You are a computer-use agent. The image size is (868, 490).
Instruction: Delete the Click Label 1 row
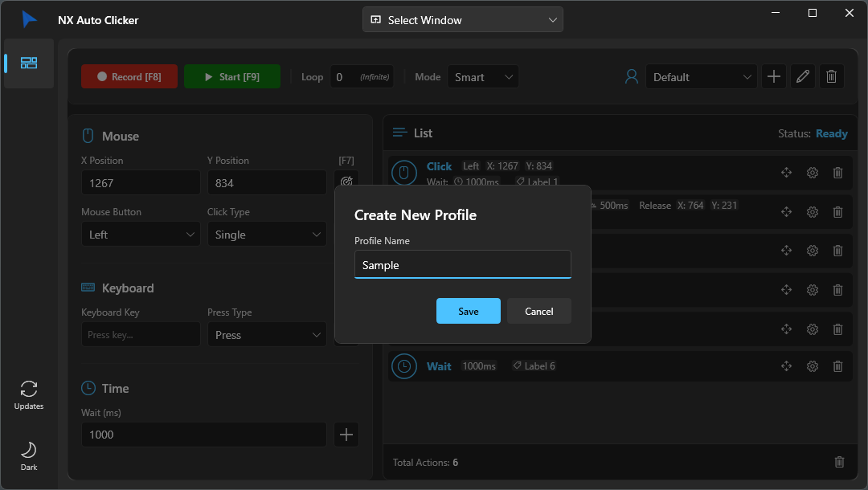837,173
